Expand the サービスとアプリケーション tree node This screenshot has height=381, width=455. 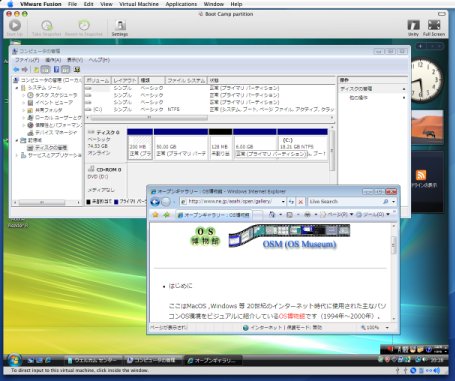[x=17, y=155]
